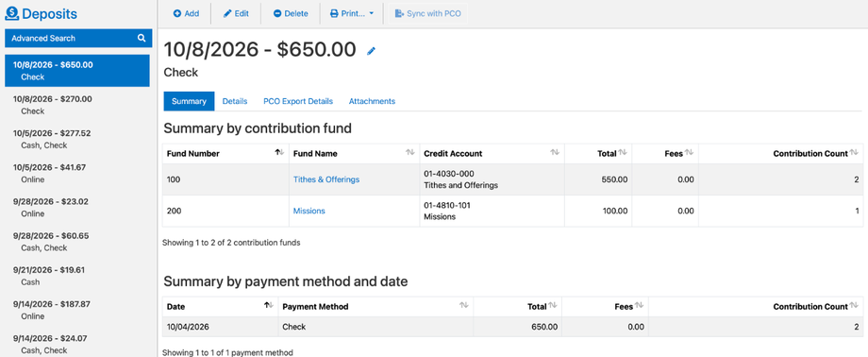Sort fund table by Fees arrows
The width and height of the screenshot is (868, 357).
point(689,153)
